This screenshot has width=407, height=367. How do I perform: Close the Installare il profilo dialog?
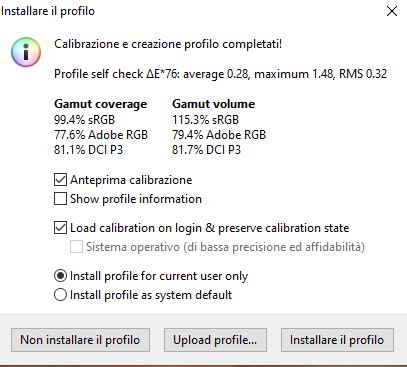coord(392,11)
